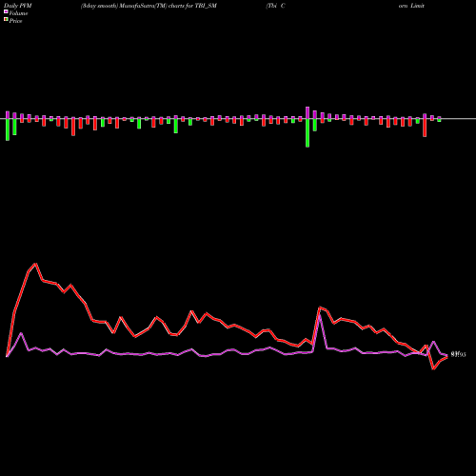
Task: Select the Volume legend label
Action: [x=18, y=13]
